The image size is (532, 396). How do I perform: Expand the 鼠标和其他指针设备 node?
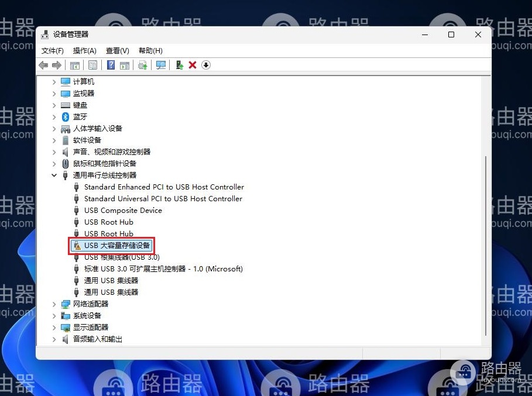click(x=54, y=164)
